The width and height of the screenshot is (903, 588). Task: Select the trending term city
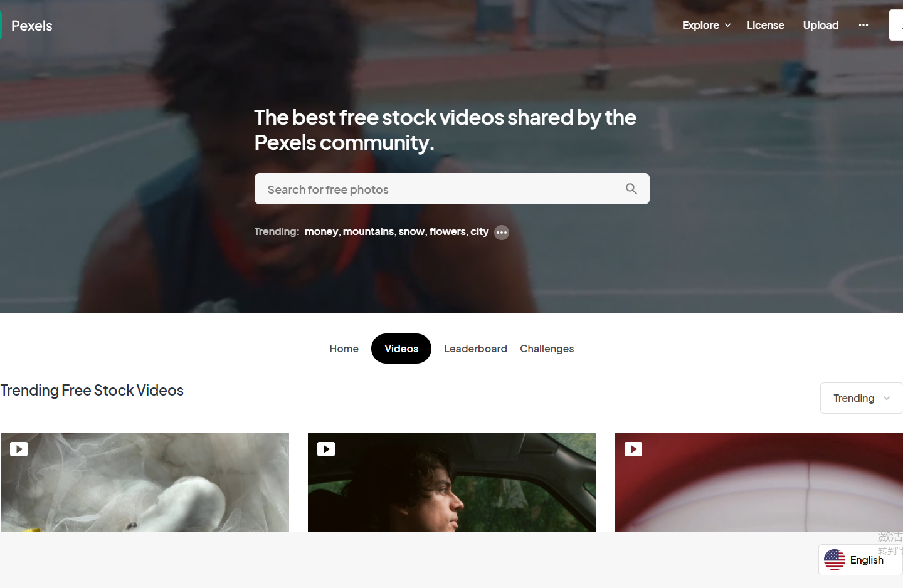pyautogui.click(x=479, y=231)
